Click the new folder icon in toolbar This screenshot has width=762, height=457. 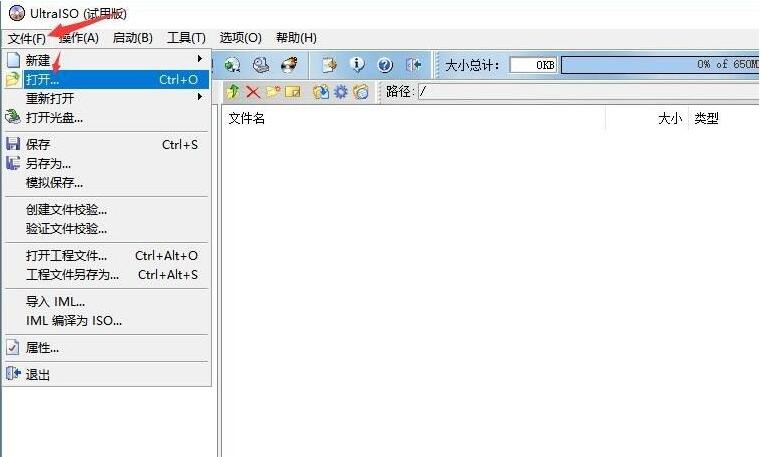[x=272, y=92]
